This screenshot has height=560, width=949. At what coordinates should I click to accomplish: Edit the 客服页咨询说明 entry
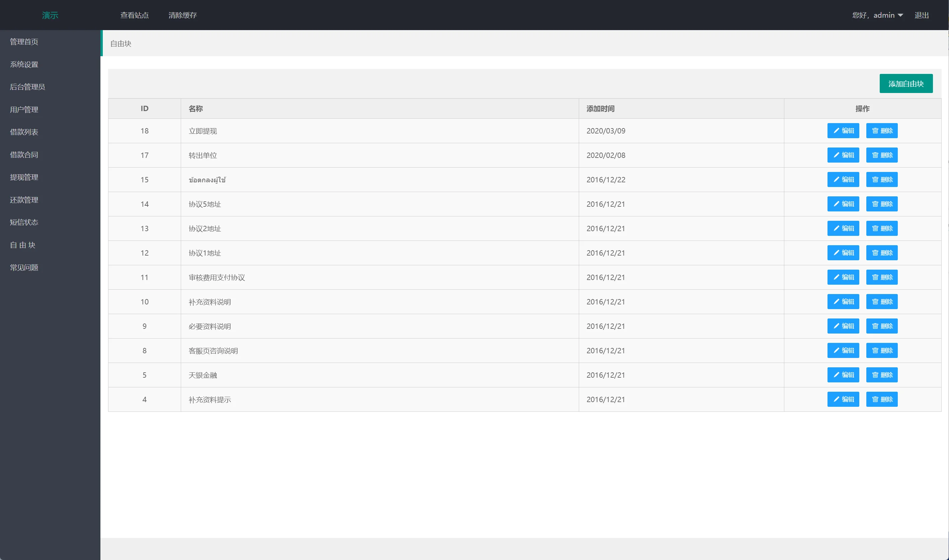(843, 351)
